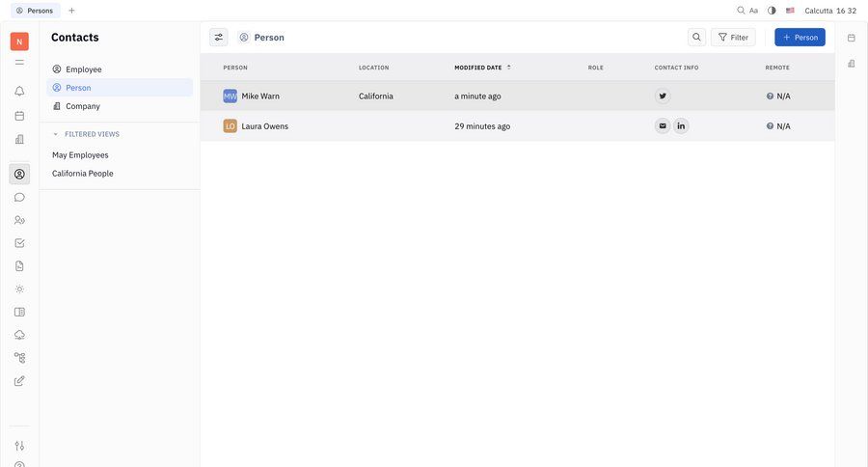Open the office building app in left sidebar
868x467 pixels.
pos(19,139)
